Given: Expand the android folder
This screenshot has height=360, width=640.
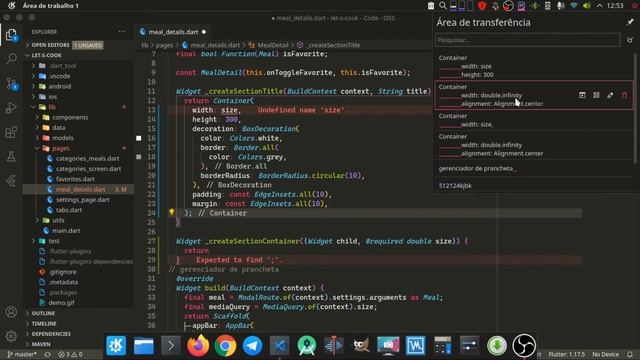Looking at the screenshot, I should point(60,86).
